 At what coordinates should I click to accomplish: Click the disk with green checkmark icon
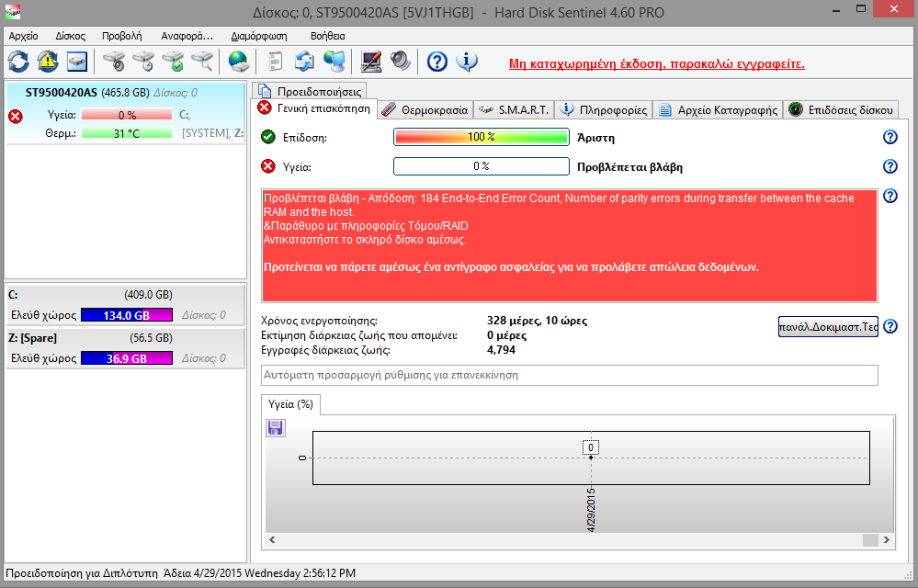point(174,62)
